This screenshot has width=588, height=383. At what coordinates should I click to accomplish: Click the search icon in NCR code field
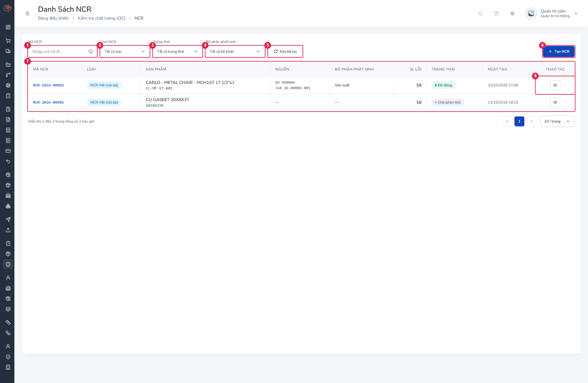[x=91, y=51]
